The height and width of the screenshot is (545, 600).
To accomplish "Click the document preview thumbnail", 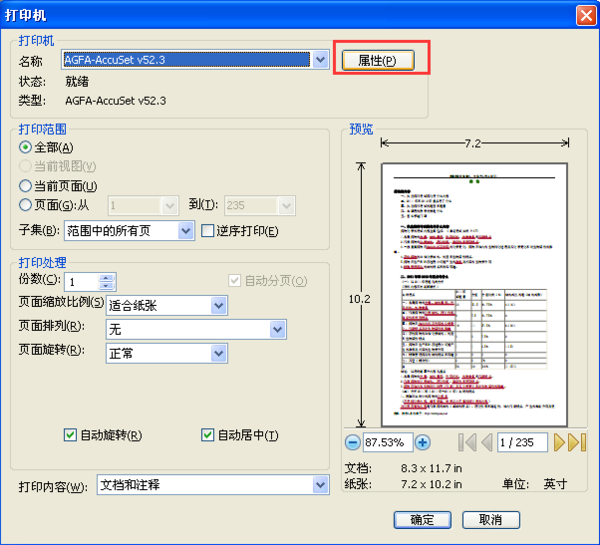I will tap(474, 294).
